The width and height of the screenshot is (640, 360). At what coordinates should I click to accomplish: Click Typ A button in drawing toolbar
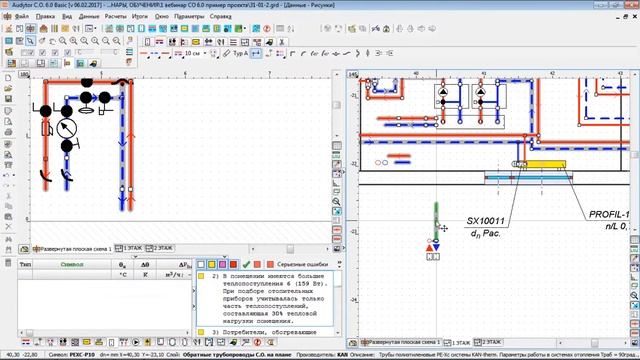pyautogui.click(x=240, y=53)
